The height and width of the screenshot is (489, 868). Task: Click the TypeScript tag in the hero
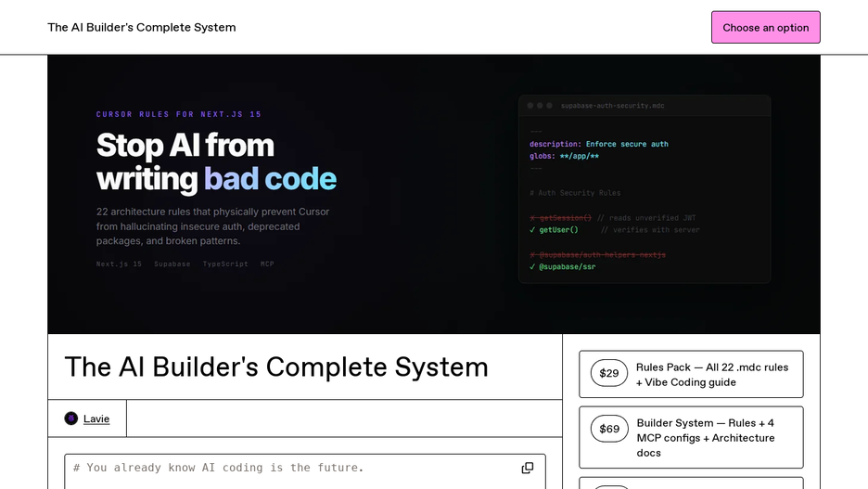(x=225, y=264)
